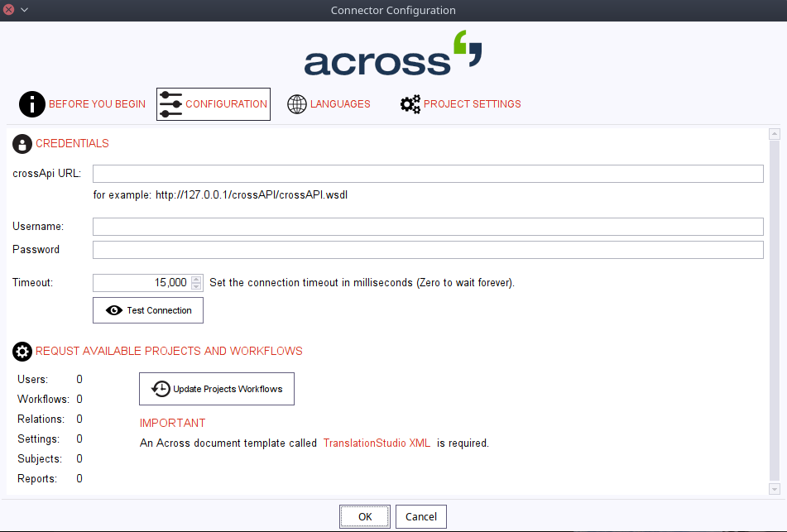
Task: Click the Across logo
Action: tap(393, 54)
